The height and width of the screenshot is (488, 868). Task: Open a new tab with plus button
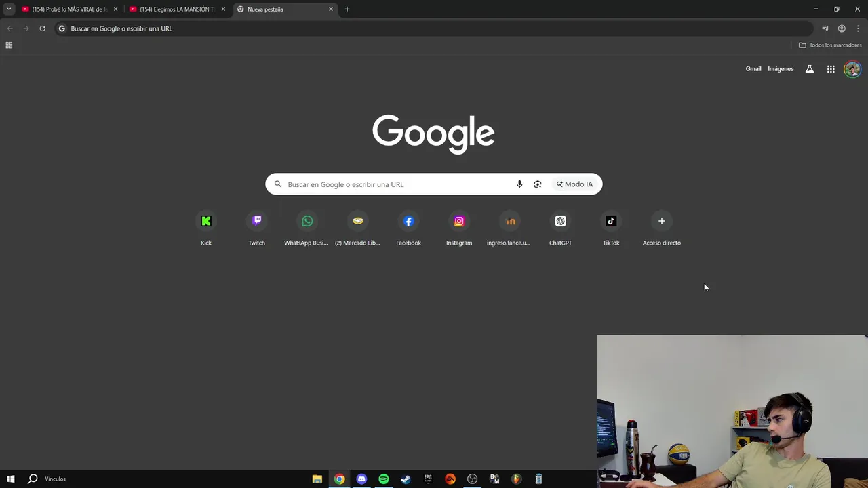pyautogui.click(x=347, y=9)
